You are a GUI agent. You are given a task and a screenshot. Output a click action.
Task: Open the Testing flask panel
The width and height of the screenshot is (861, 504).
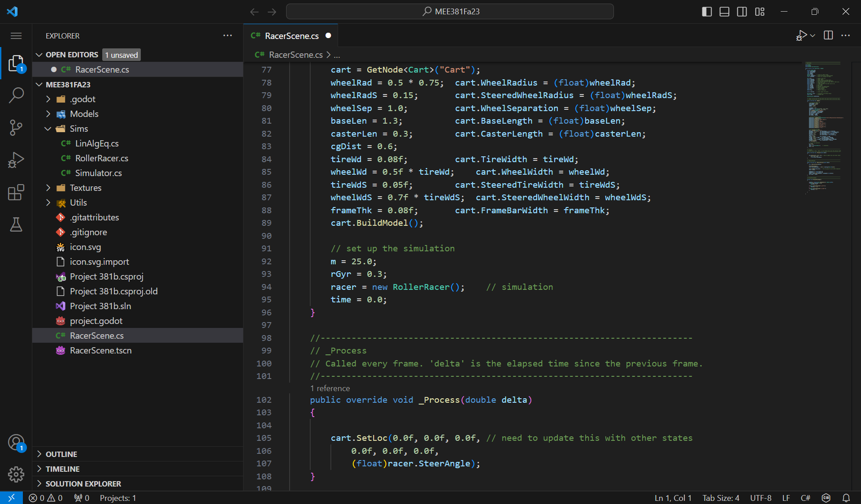pyautogui.click(x=16, y=225)
